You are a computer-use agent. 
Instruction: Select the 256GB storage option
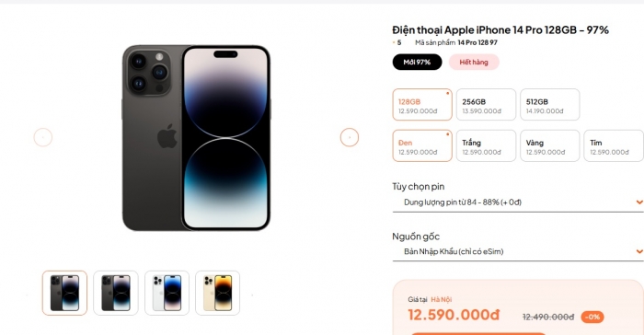point(486,105)
